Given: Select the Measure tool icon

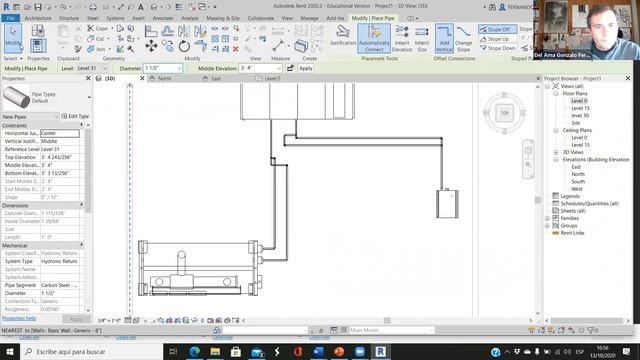Looking at the screenshot, I should tap(278, 46).
